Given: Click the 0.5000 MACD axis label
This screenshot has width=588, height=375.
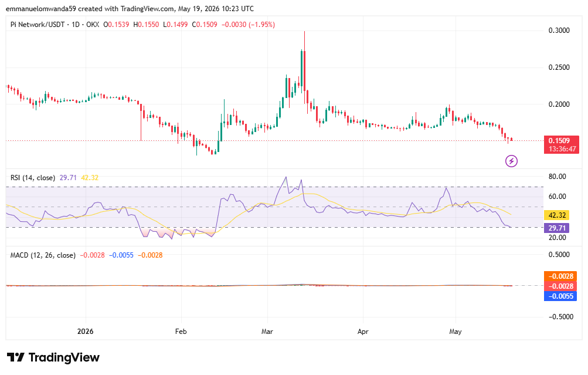Looking at the screenshot, I should click(560, 255).
